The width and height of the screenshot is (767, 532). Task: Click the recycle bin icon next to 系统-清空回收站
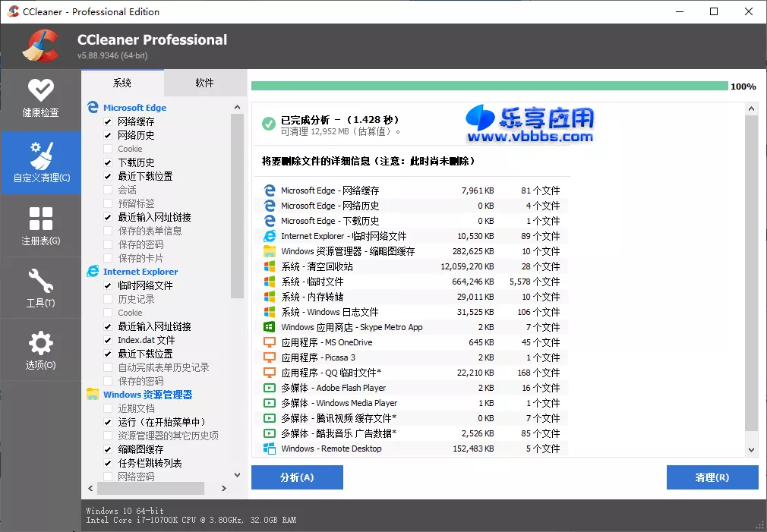click(270, 266)
